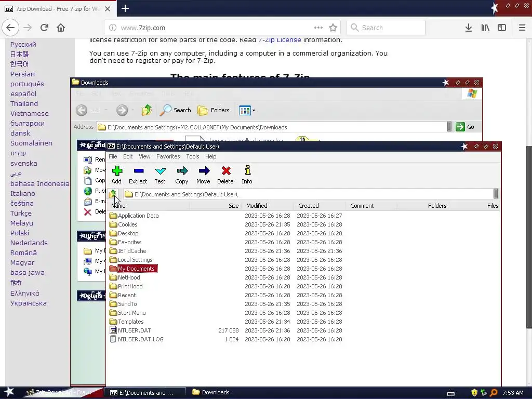
Task: Click the Extract icon in 7-Zip
Action: click(x=138, y=175)
